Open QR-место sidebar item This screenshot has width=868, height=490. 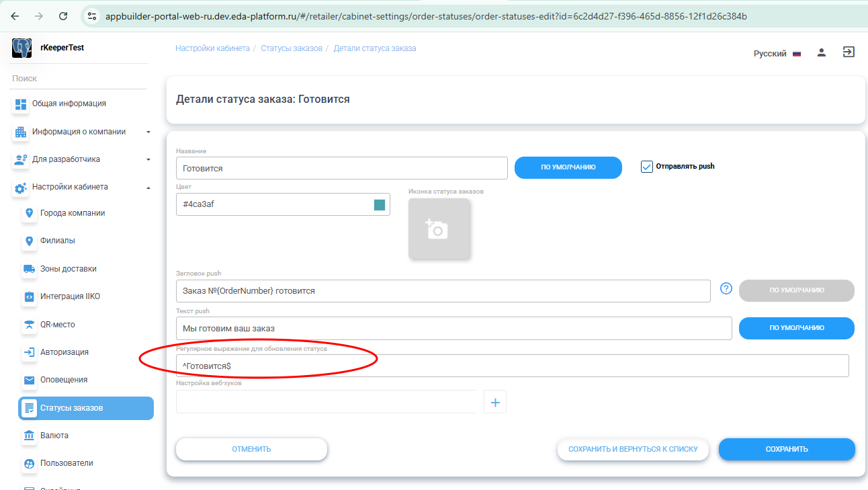click(x=57, y=325)
